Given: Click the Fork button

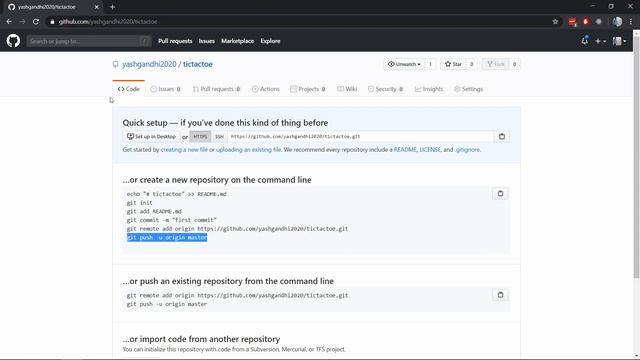Looking at the screenshot, I should (x=496, y=64).
